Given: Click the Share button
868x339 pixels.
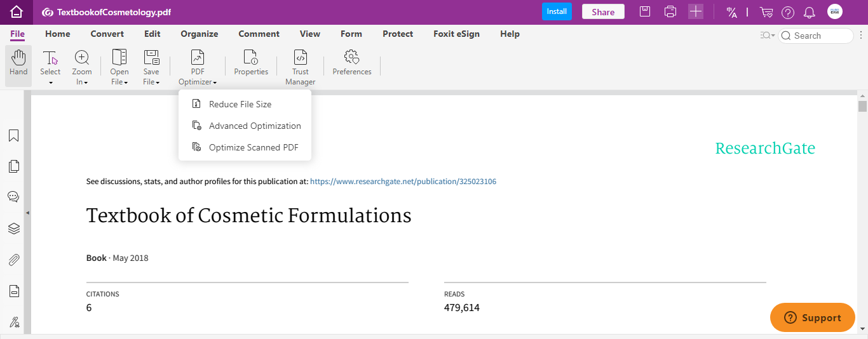Looking at the screenshot, I should coord(603,11).
